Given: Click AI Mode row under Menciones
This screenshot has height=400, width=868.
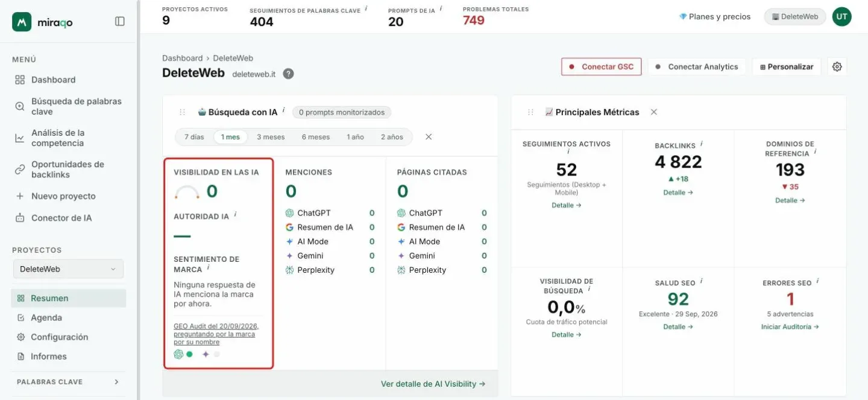Looking at the screenshot, I should click(x=330, y=241).
